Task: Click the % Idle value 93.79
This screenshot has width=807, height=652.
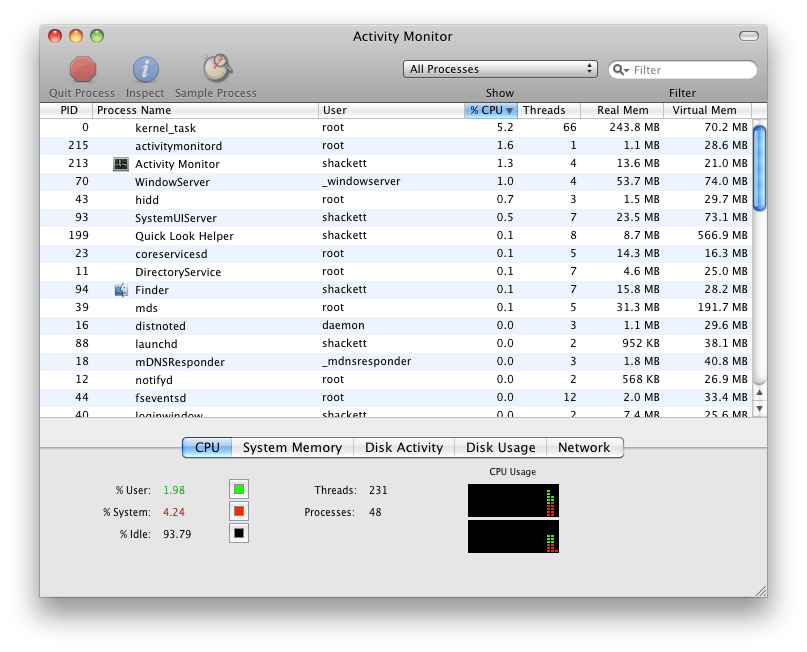Action: (177, 534)
